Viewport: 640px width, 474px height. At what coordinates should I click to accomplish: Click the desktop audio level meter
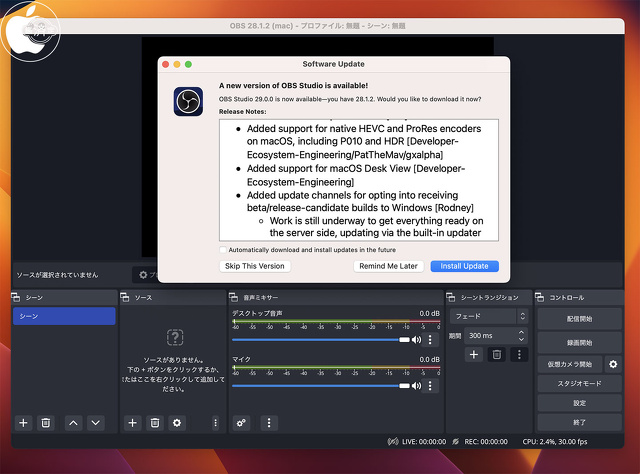tap(336, 322)
